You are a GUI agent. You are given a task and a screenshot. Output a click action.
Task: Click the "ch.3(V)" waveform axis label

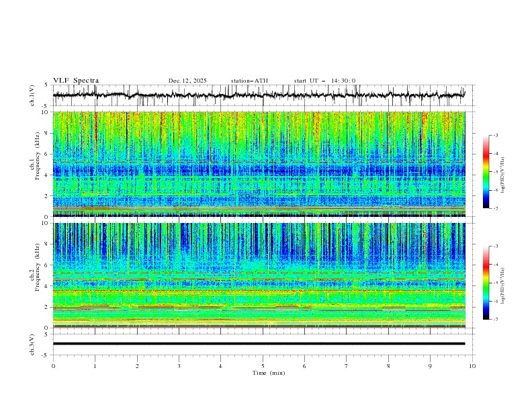[x=32, y=345]
